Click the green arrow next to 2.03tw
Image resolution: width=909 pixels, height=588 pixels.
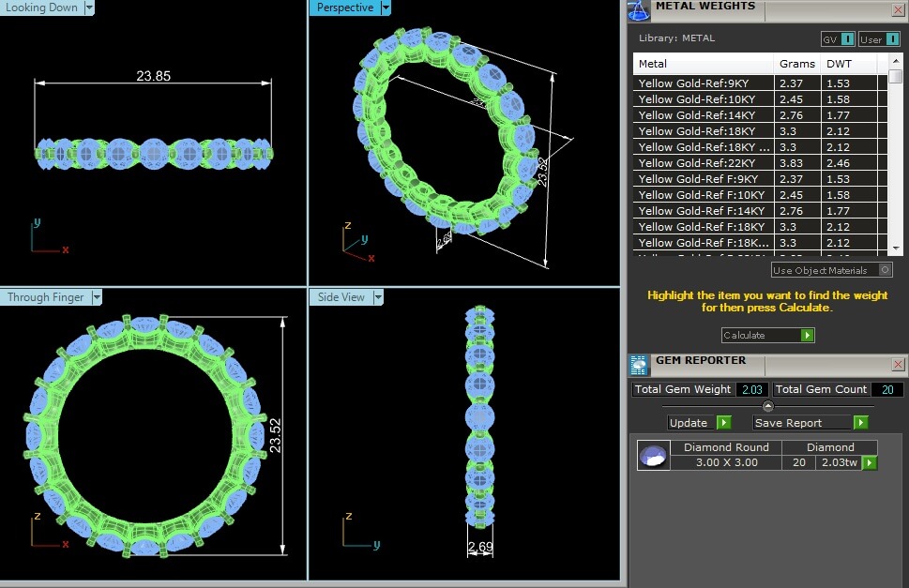870,462
